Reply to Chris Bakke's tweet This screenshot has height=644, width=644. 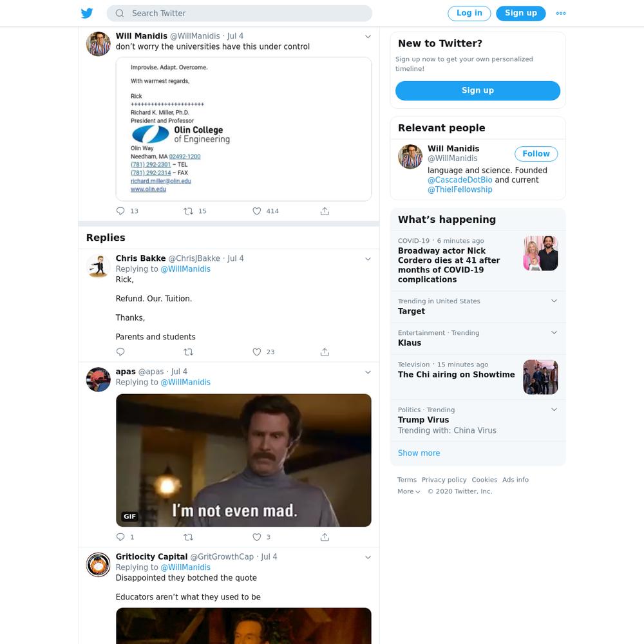pos(120,352)
